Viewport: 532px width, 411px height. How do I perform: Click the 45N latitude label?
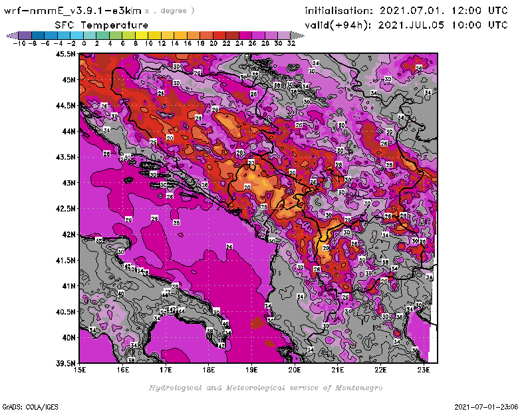pos(69,80)
